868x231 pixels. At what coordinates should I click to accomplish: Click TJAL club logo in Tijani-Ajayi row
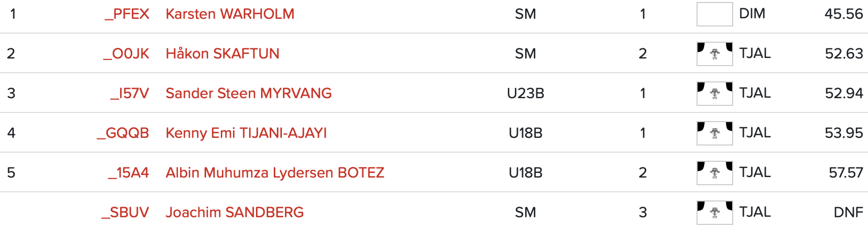point(714,133)
